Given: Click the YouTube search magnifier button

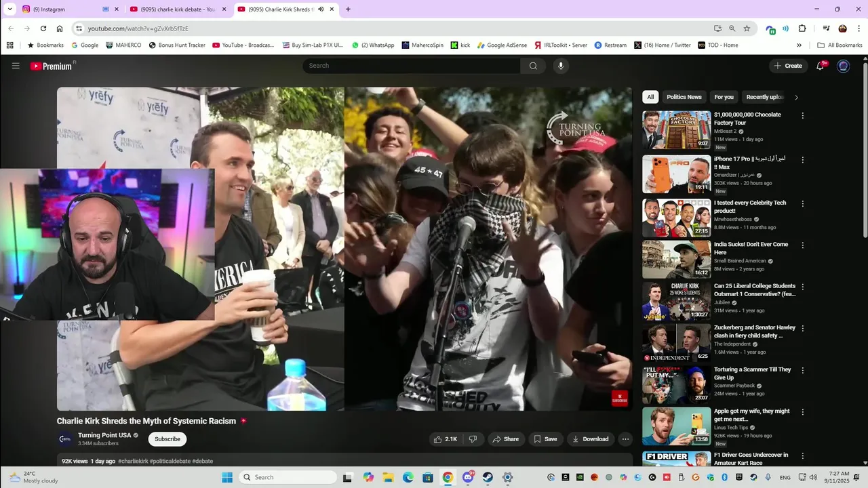Looking at the screenshot, I should [x=533, y=66].
